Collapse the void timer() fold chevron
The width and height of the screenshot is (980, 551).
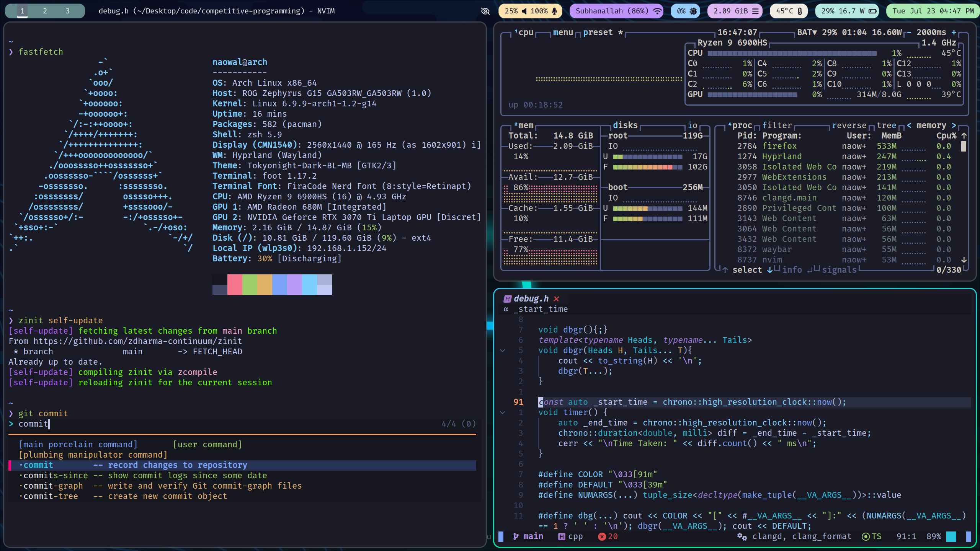(503, 412)
